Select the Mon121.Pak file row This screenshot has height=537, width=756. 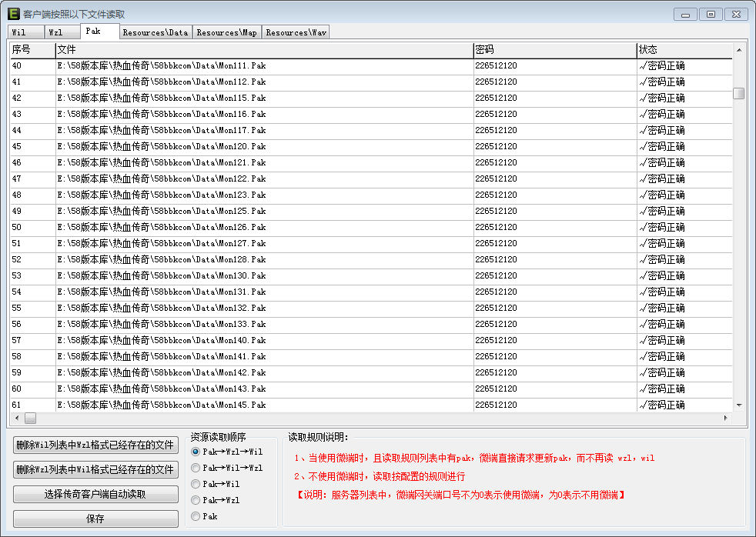click(x=371, y=163)
